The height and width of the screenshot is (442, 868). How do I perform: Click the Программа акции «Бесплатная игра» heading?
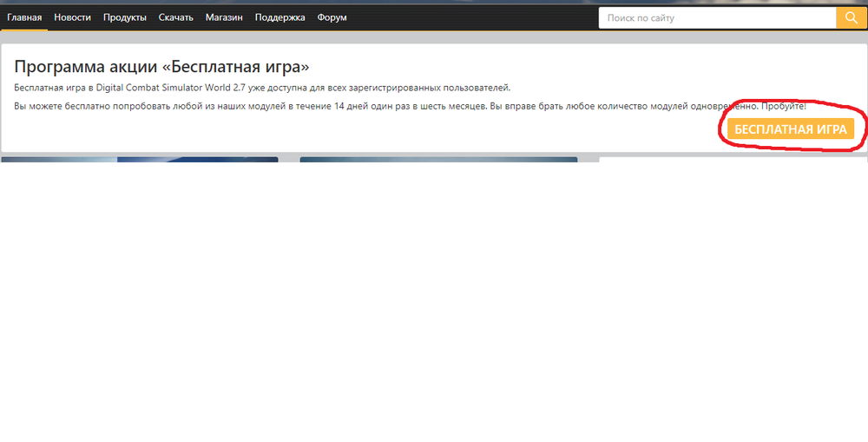(x=161, y=67)
